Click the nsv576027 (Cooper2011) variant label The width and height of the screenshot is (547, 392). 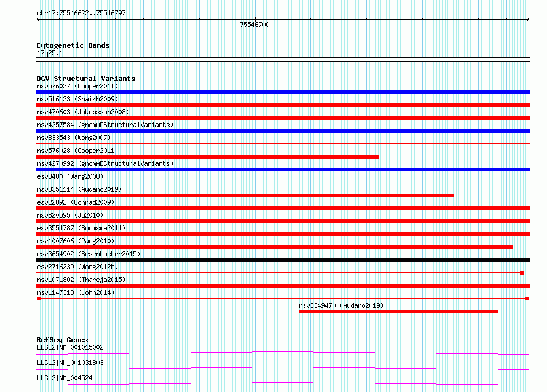click(77, 86)
